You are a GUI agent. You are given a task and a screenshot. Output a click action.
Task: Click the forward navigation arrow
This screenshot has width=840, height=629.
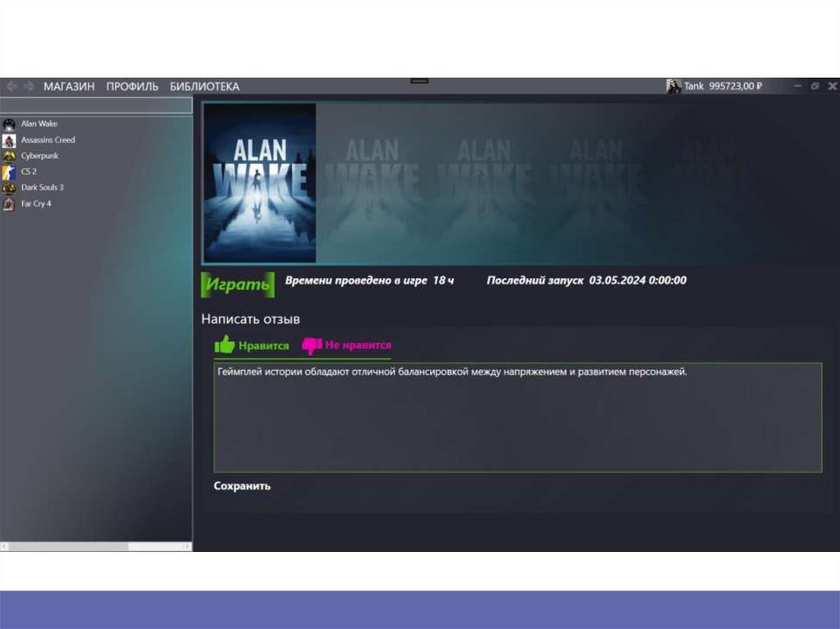(29, 86)
